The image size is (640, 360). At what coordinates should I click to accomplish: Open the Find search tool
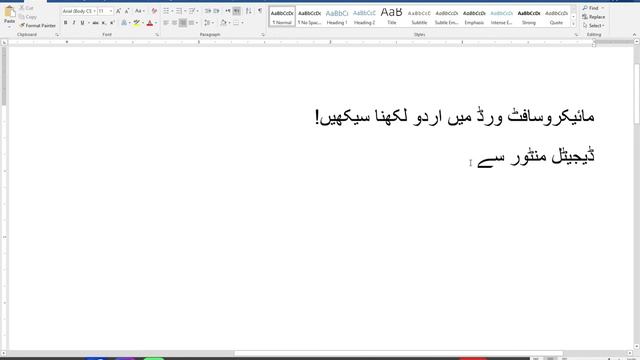pos(591,8)
